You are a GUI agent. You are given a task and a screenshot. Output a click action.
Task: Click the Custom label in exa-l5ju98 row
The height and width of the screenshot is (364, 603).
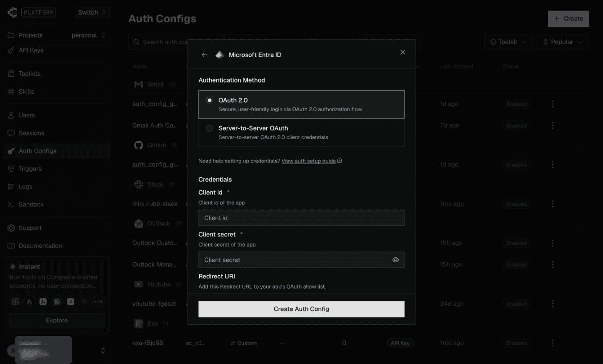(244, 343)
